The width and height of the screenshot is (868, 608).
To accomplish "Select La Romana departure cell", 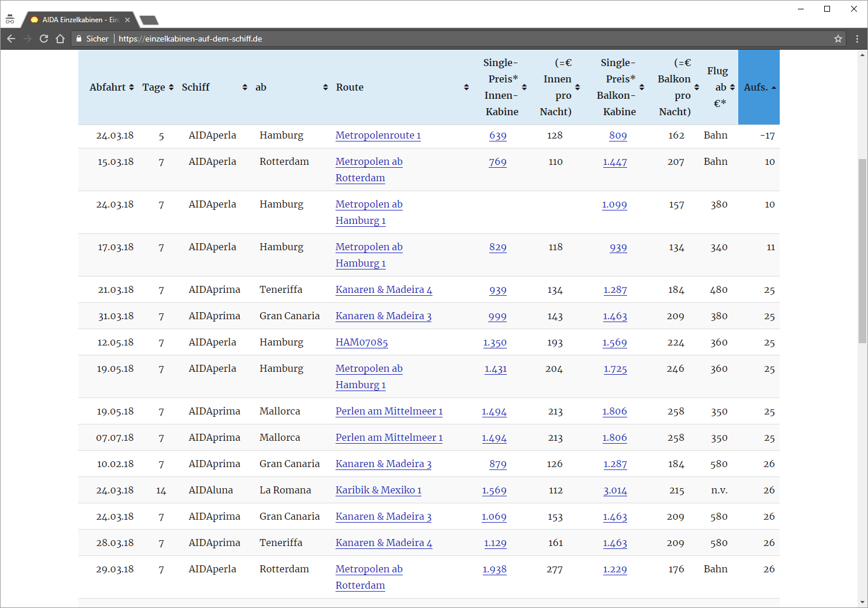I will 285,490.
